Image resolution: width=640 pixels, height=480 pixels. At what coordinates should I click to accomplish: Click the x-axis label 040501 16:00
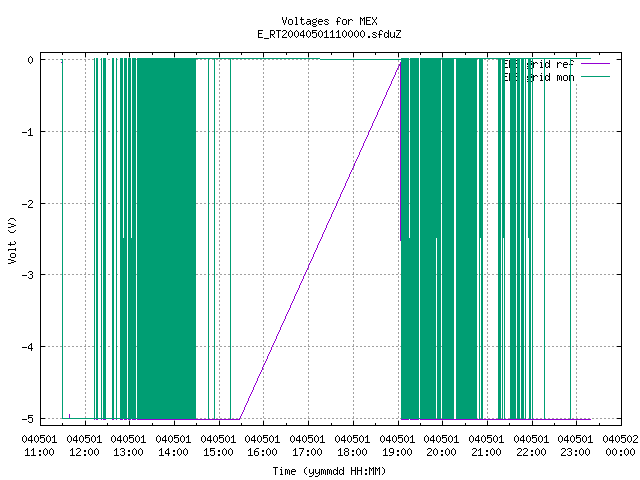[262, 446]
